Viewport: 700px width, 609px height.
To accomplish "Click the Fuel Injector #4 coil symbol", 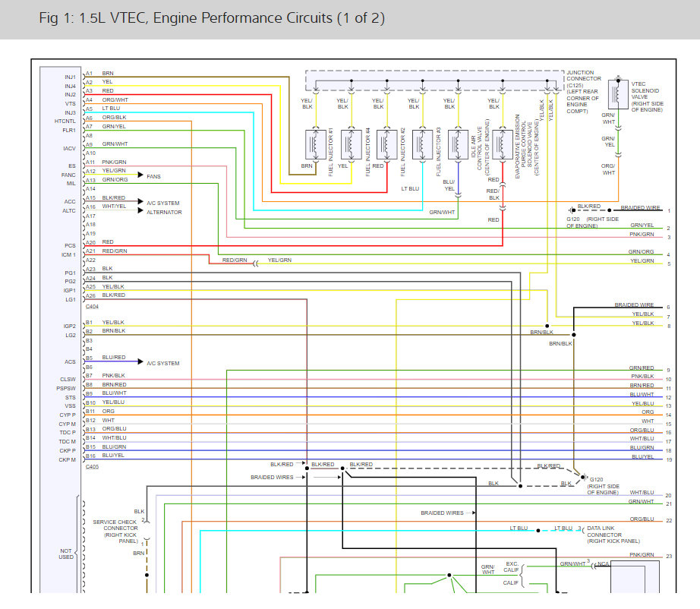I will 351,143.
